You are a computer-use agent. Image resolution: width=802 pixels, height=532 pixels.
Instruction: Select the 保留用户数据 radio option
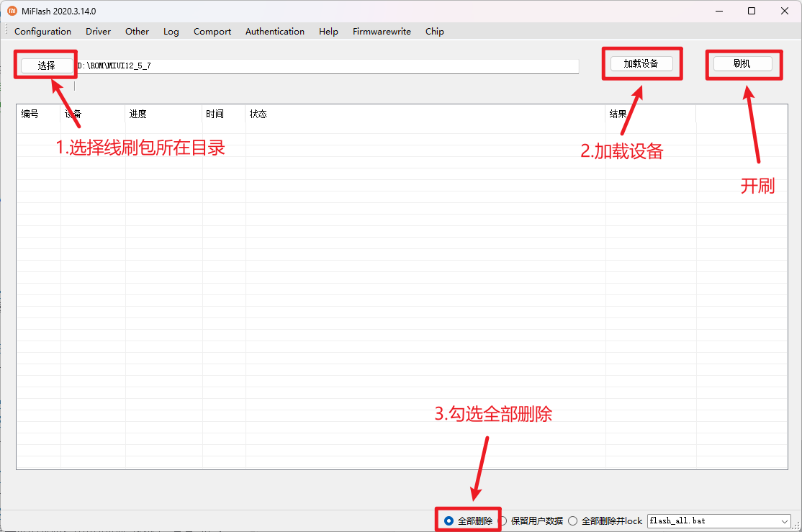(x=503, y=520)
